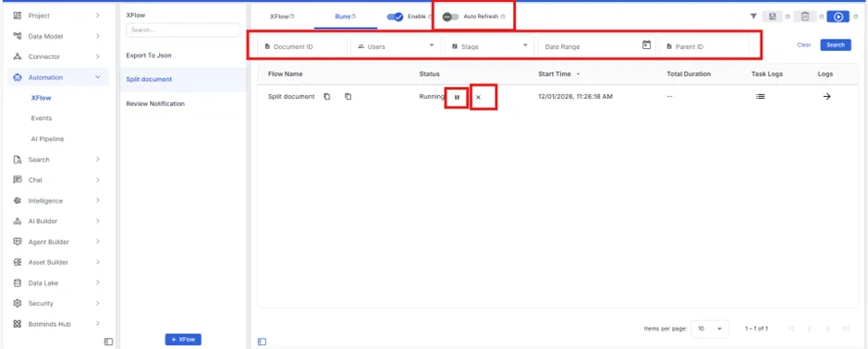Click the Parent ID filter field
Viewport: 868px width, 349px height.
coord(703,46)
